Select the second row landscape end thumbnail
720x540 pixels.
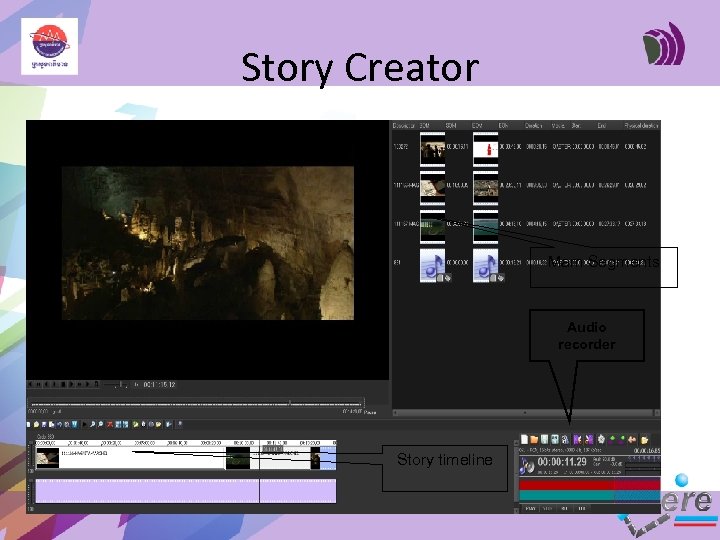[485, 187]
